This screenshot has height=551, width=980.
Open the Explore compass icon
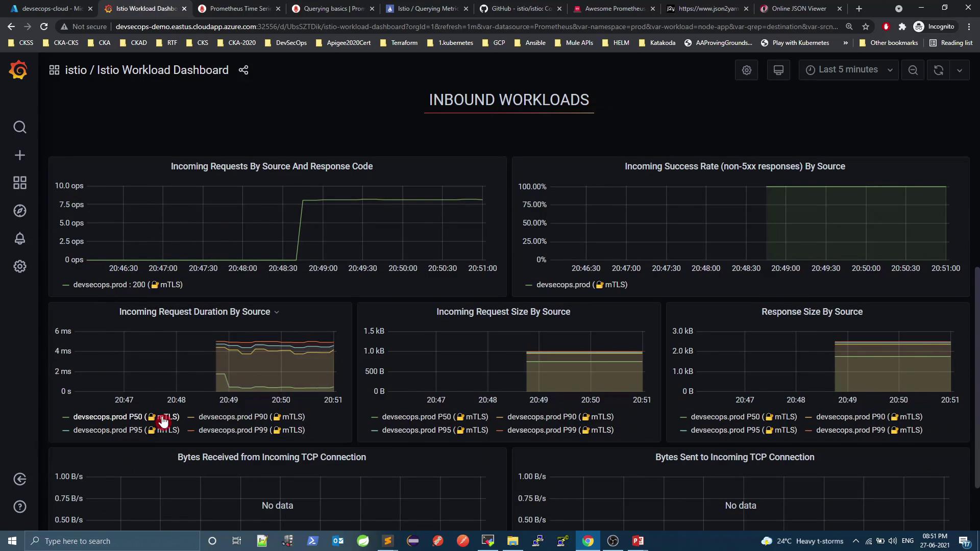coord(19,211)
